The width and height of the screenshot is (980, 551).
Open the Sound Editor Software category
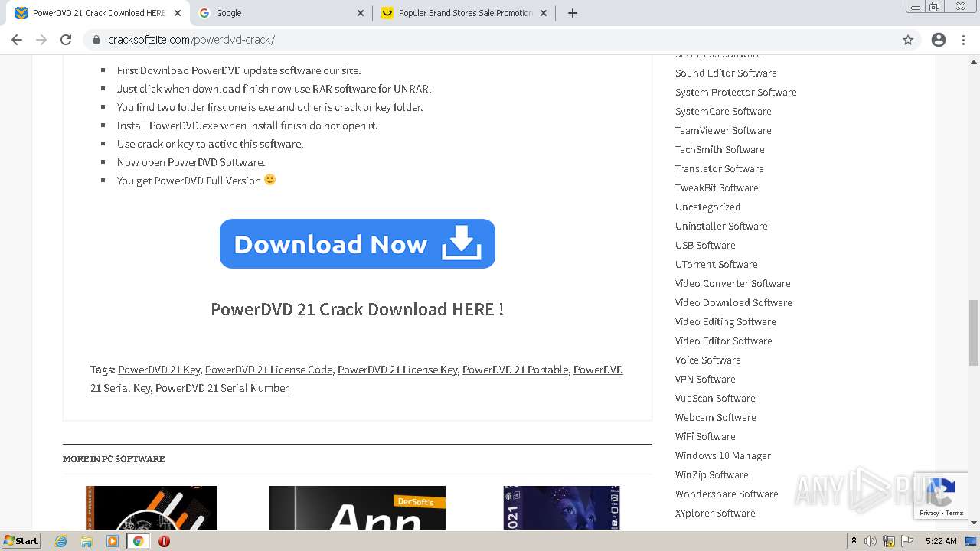(726, 73)
